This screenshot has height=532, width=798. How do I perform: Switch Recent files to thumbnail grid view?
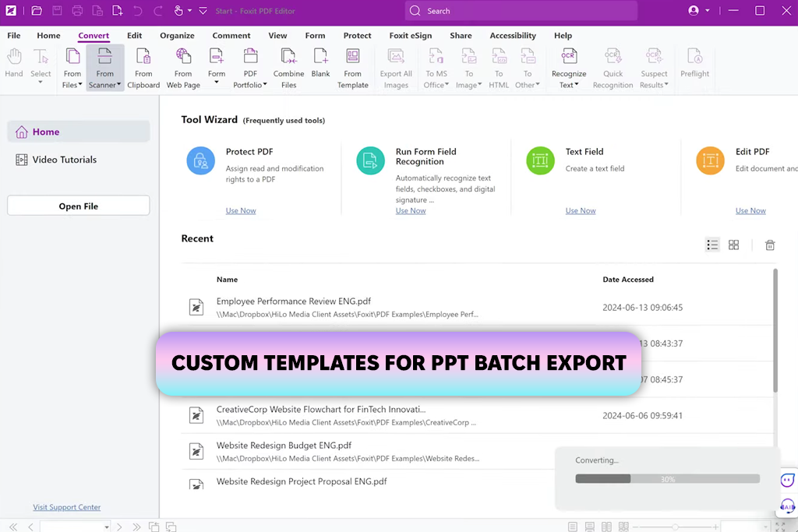coord(733,245)
